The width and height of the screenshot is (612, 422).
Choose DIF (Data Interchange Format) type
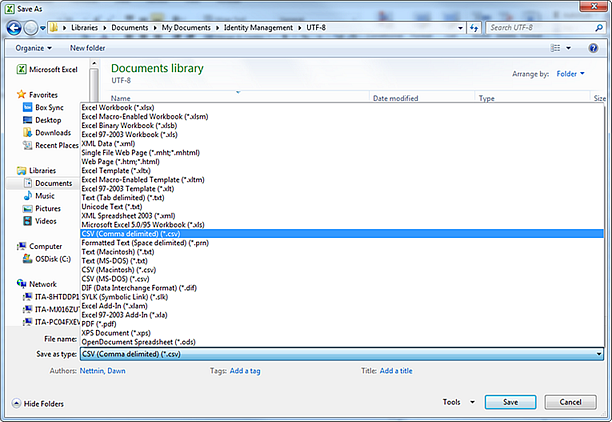tap(342, 288)
